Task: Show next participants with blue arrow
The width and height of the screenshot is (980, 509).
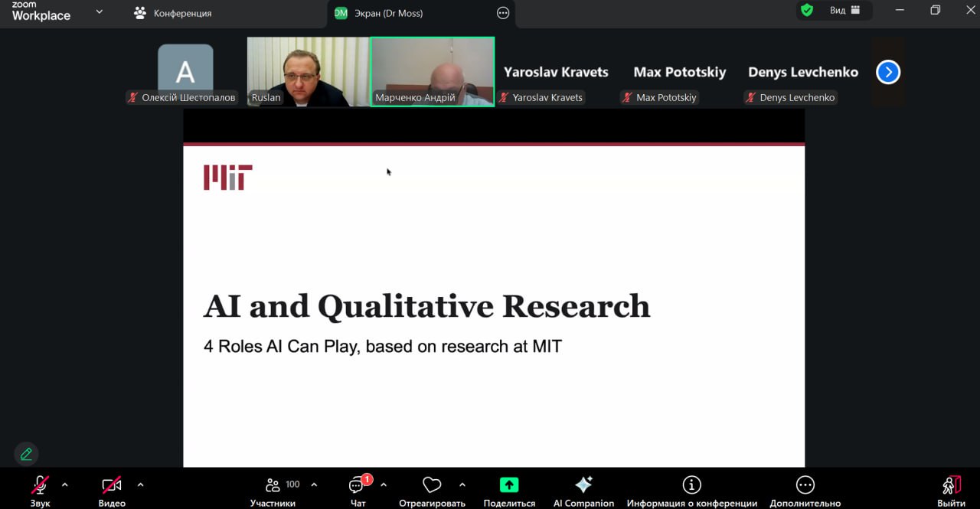Action: click(x=888, y=72)
